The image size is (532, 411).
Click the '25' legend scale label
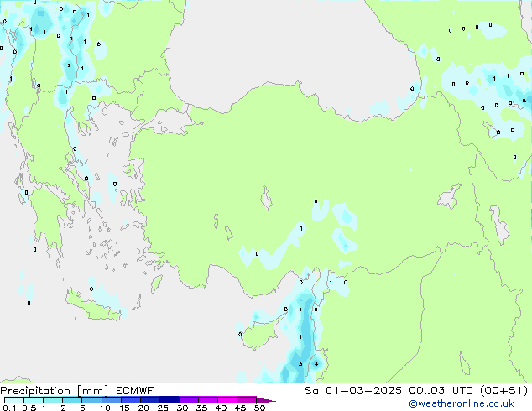(x=163, y=408)
